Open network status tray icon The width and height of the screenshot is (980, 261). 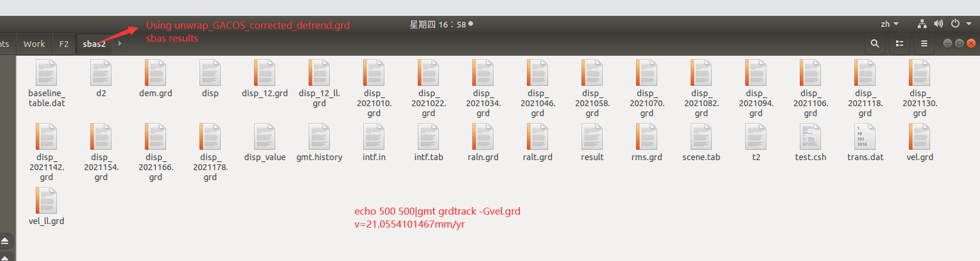click(922, 24)
